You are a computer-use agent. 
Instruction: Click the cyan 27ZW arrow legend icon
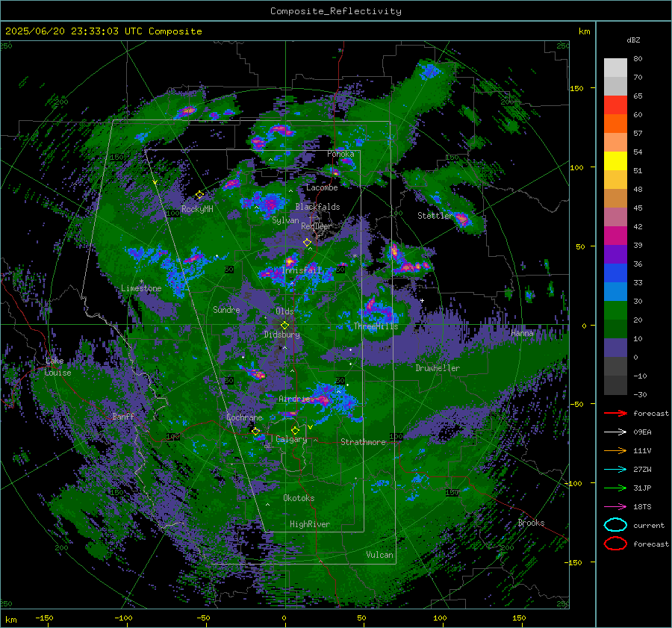coord(615,470)
